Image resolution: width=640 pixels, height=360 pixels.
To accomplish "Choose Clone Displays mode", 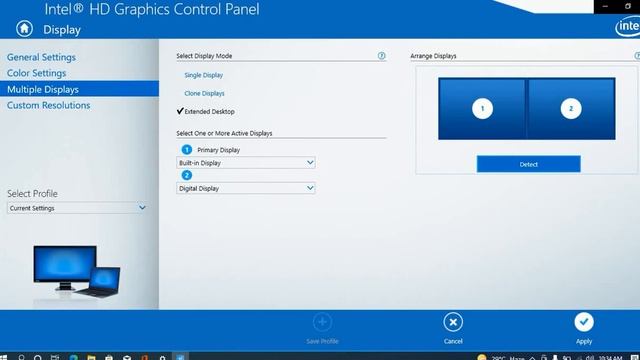I will click(x=204, y=93).
